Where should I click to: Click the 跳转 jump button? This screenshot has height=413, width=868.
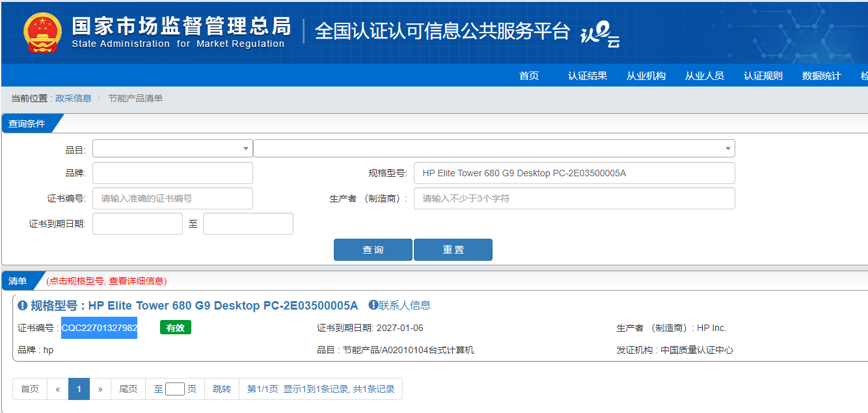(x=222, y=389)
